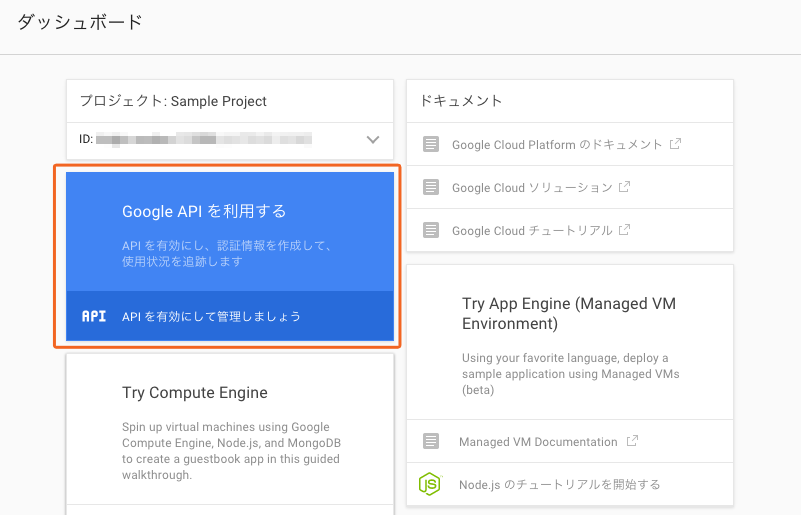
Task: Click the blurred project ID value
Action: pyautogui.click(x=204, y=139)
